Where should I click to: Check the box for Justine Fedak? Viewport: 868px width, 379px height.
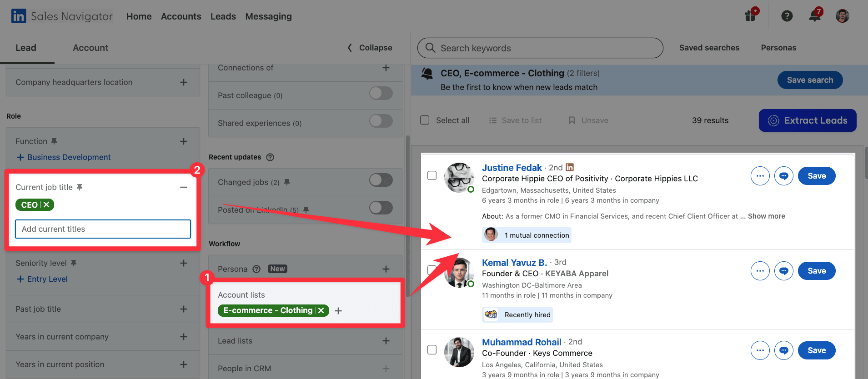432,175
